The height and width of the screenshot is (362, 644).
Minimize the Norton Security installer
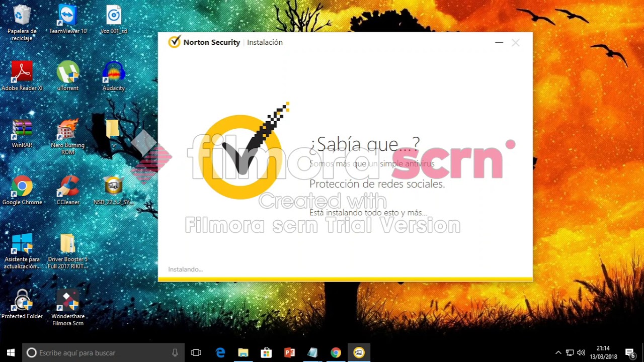click(x=499, y=43)
